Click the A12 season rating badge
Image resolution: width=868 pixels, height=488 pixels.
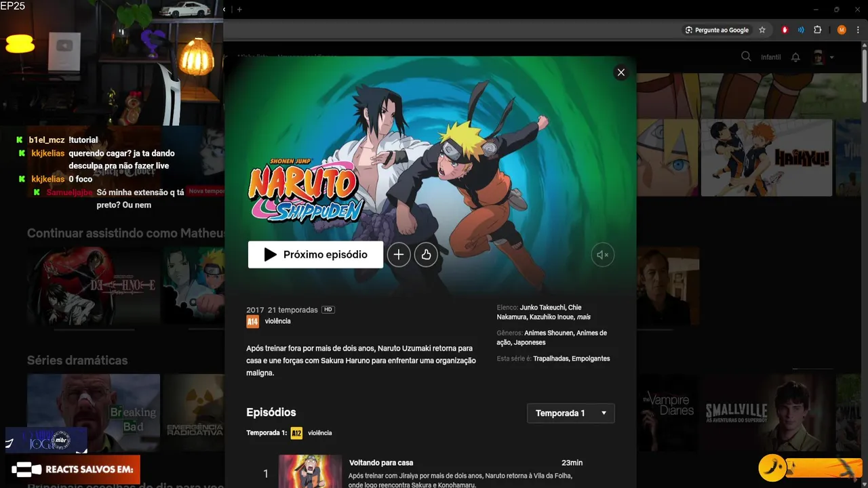296,432
